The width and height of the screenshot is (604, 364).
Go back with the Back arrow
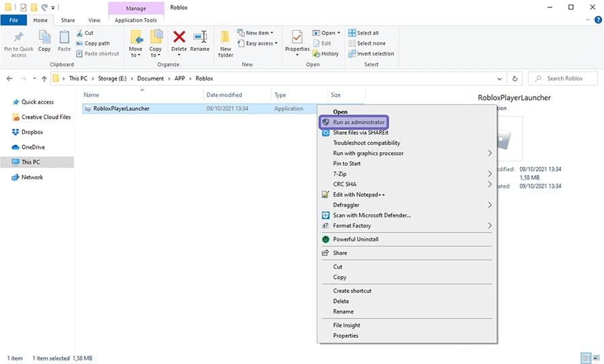(x=9, y=78)
